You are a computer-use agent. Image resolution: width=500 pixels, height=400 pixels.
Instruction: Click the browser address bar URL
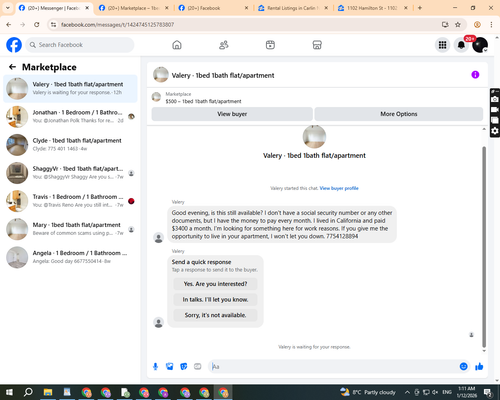point(117,25)
